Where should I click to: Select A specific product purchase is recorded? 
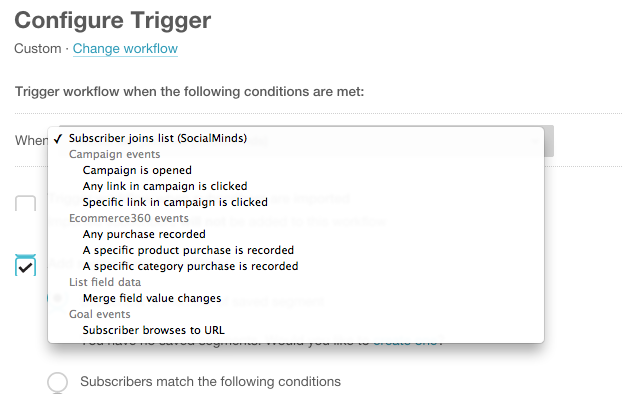pyautogui.click(x=188, y=250)
